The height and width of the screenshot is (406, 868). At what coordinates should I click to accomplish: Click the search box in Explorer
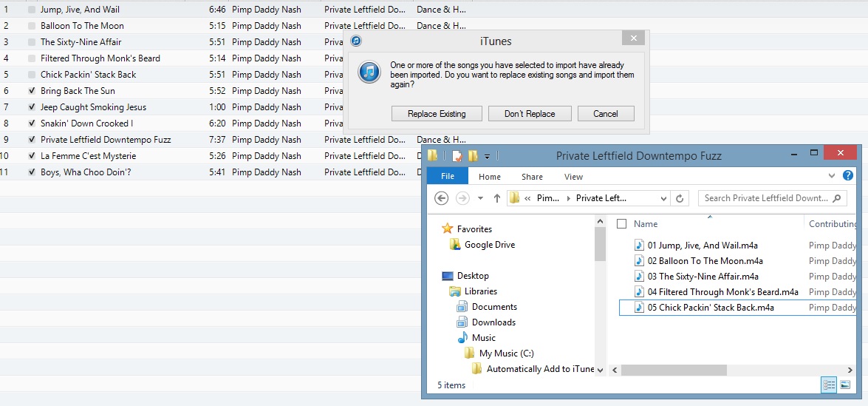[x=773, y=198]
